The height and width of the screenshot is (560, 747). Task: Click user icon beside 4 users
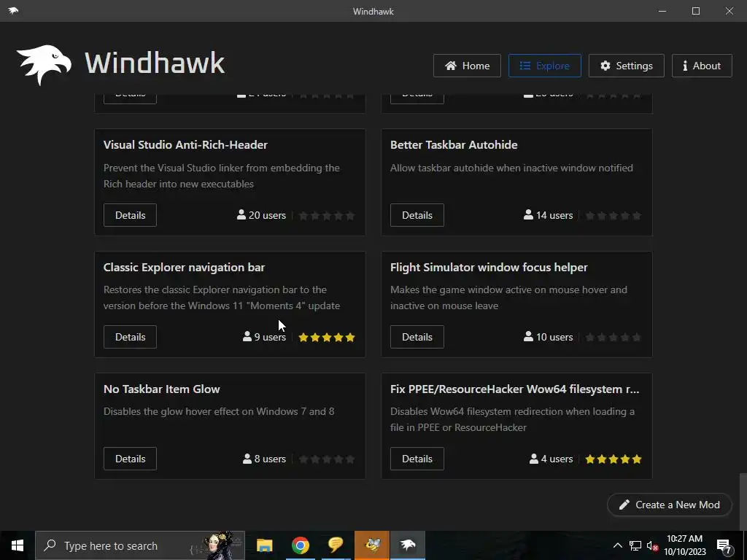534,459
